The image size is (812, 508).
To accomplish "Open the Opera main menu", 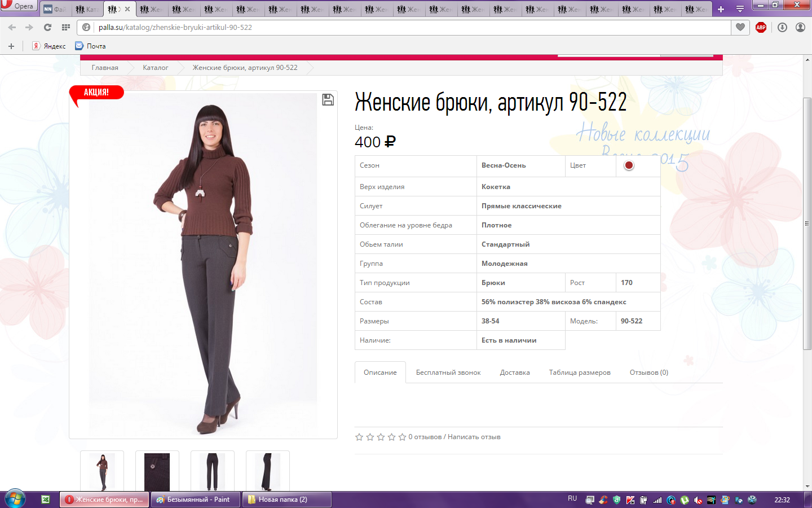I will [18, 6].
